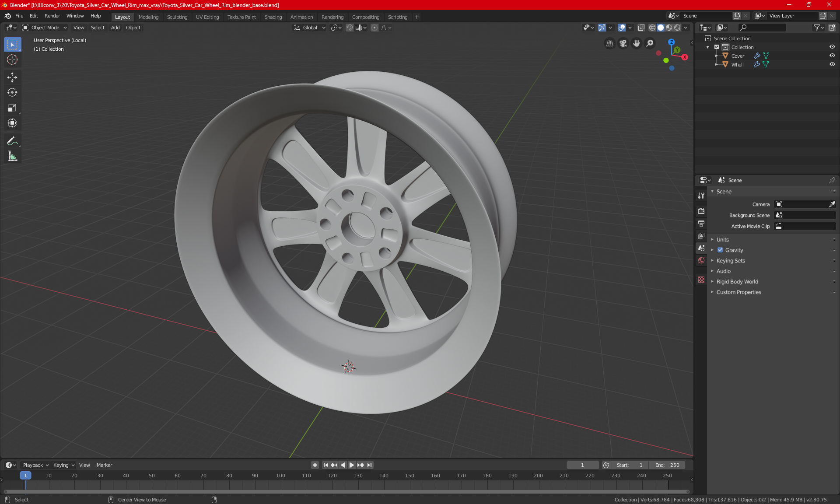The width and height of the screenshot is (840, 504).
Task: Activate the Transform tool
Action: point(12,123)
